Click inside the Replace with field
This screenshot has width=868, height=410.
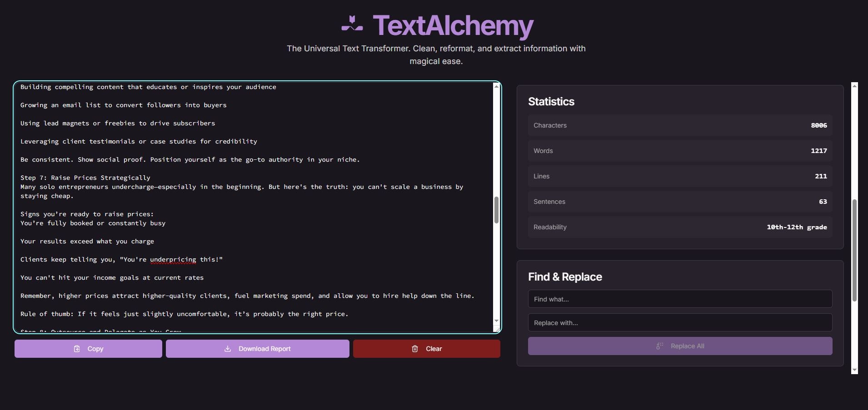point(679,322)
